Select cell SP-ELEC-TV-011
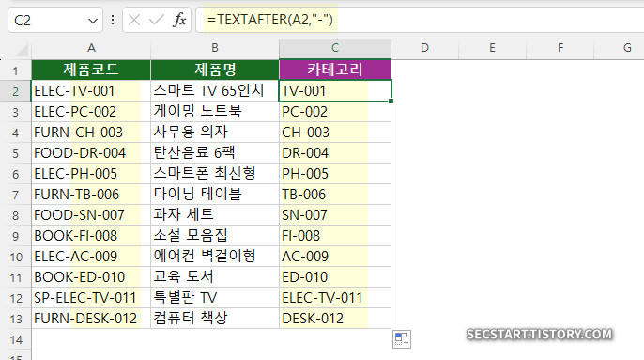Viewport: 644px width, 360px height. tap(91, 297)
